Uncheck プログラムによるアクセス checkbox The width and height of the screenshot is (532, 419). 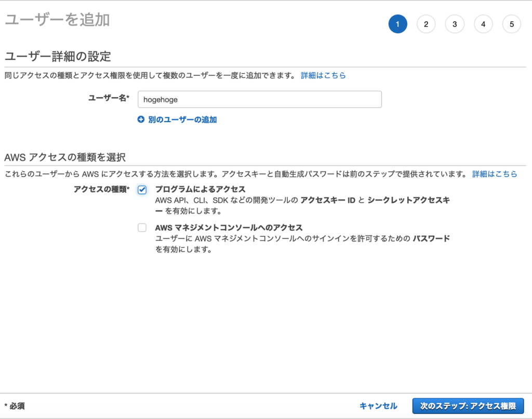click(142, 190)
